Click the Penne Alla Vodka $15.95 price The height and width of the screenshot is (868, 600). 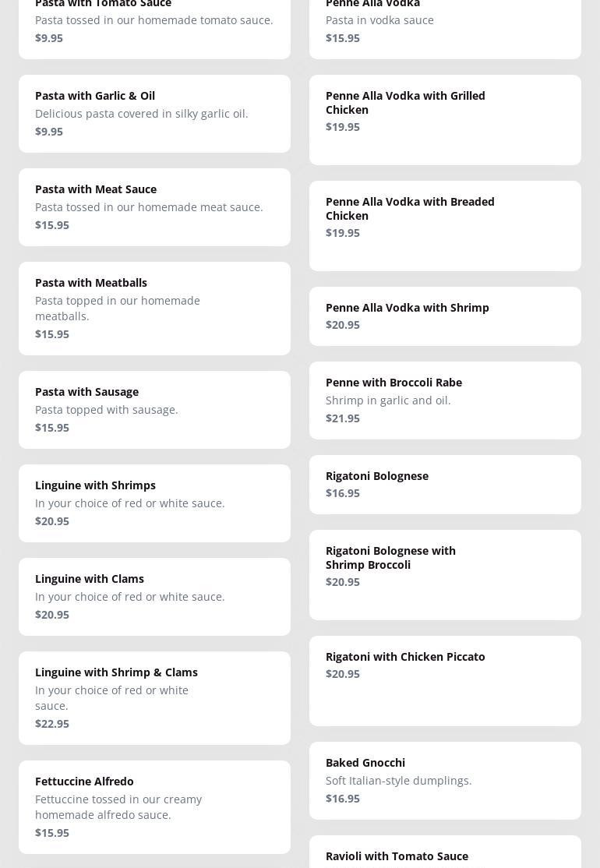click(343, 38)
